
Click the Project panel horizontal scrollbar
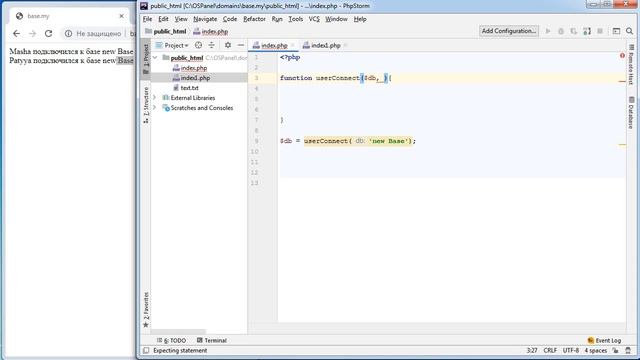tap(178, 331)
